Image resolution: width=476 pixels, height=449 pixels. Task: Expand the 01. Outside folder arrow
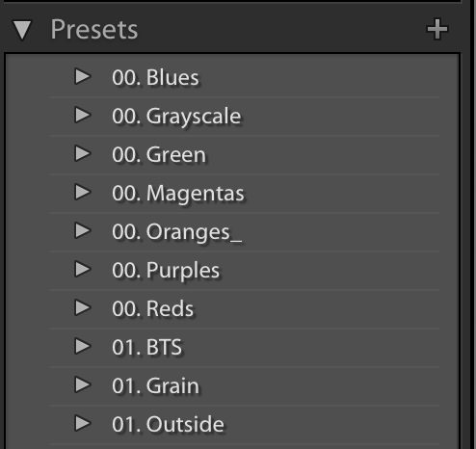click(x=83, y=424)
